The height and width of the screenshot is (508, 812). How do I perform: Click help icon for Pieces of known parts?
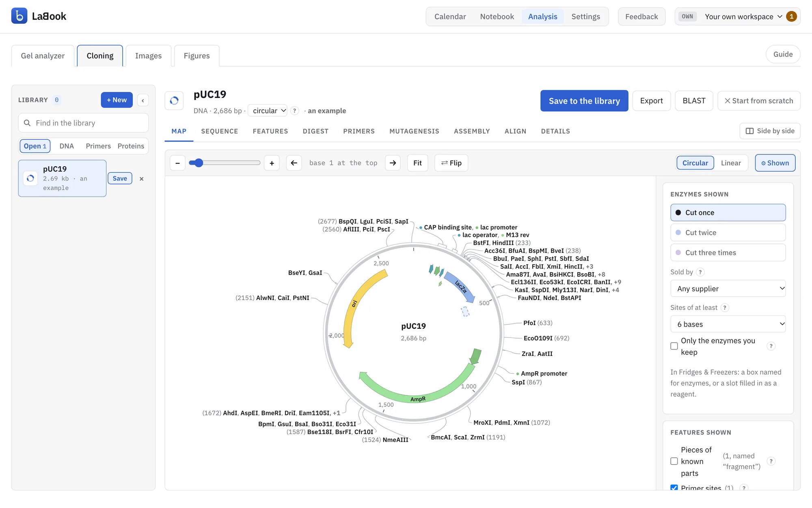tap(771, 461)
